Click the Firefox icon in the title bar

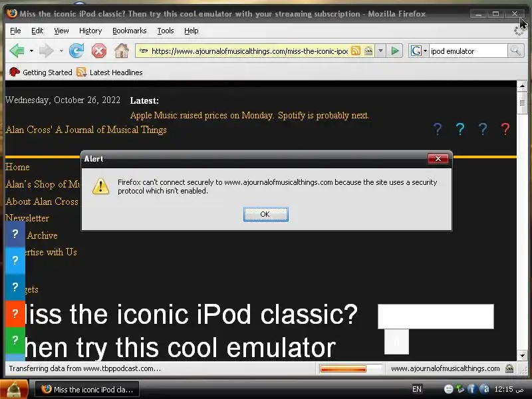tap(12, 13)
